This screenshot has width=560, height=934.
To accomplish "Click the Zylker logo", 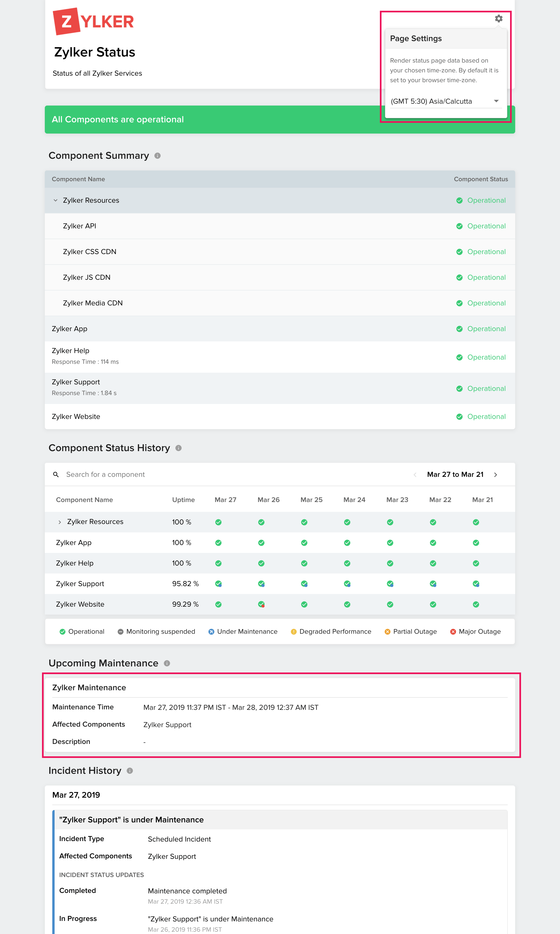I will pyautogui.click(x=93, y=21).
